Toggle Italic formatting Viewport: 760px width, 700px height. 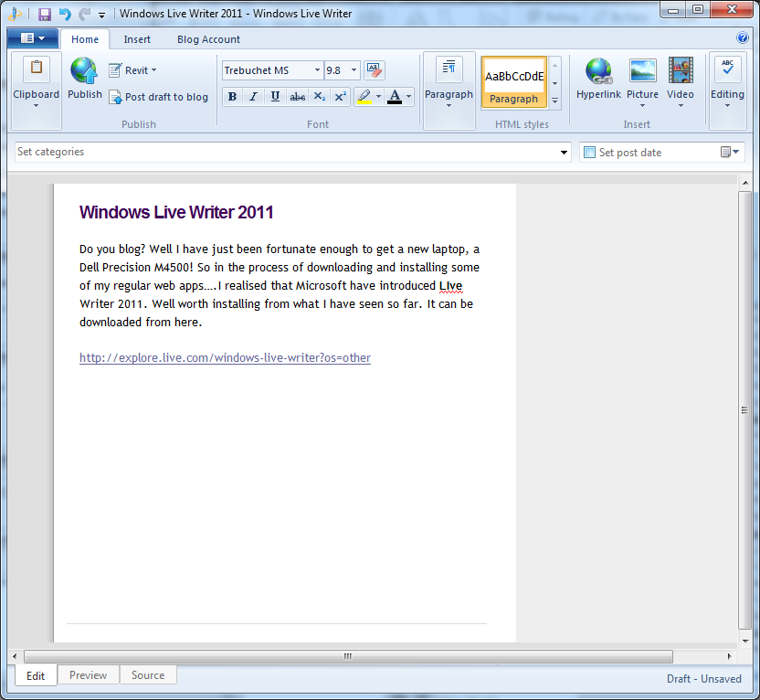(254, 97)
